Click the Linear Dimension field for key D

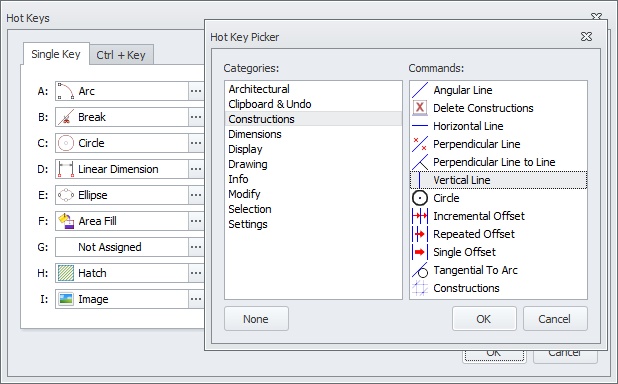pos(122,169)
